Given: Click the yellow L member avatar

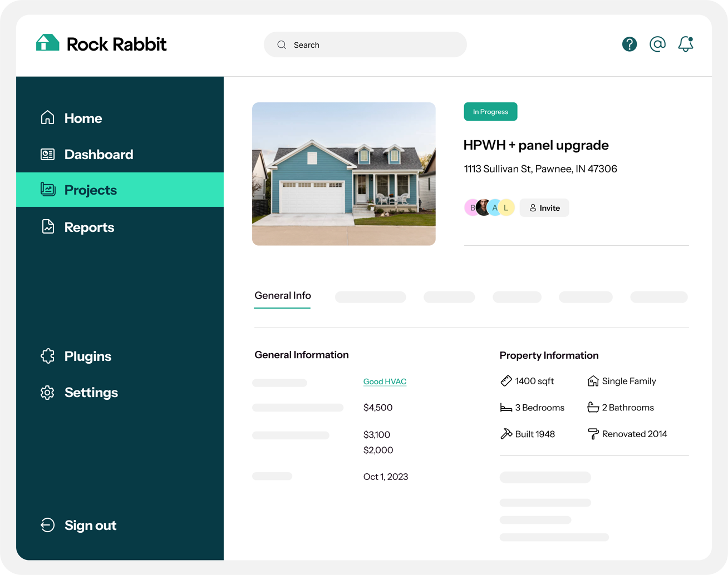Looking at the screenshot, I should pos(506,207).
